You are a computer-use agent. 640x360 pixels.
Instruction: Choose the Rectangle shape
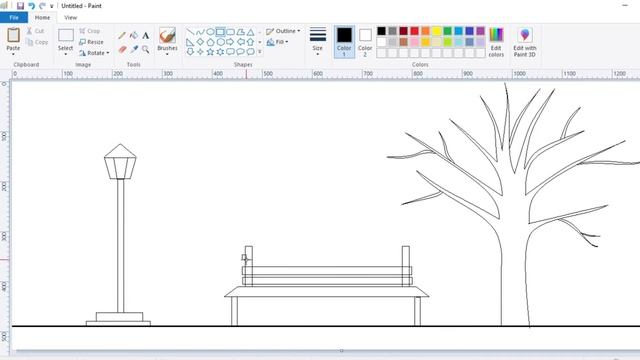click(220, 32)
